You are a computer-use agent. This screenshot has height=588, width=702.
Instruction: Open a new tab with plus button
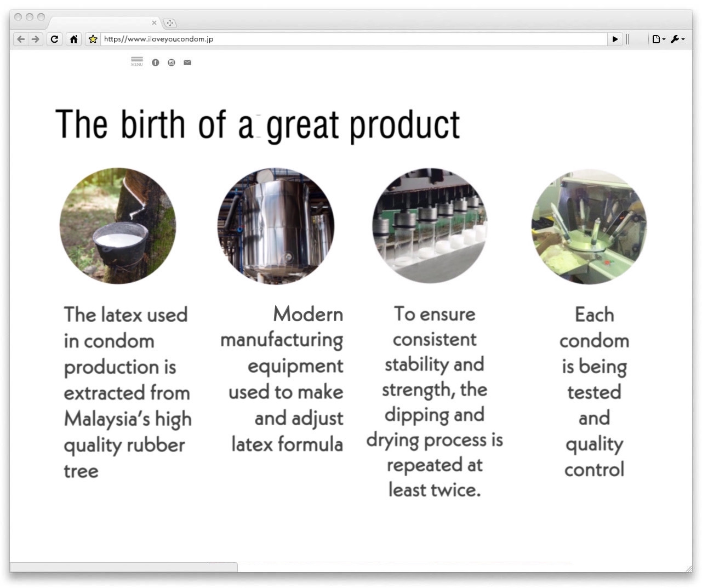pyautogui.click(x=170, y=22)
